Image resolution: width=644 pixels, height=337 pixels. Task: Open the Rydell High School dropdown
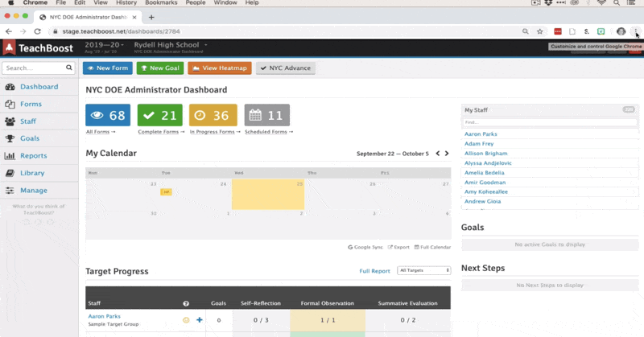pyautogui.click(x=171, y=45)
